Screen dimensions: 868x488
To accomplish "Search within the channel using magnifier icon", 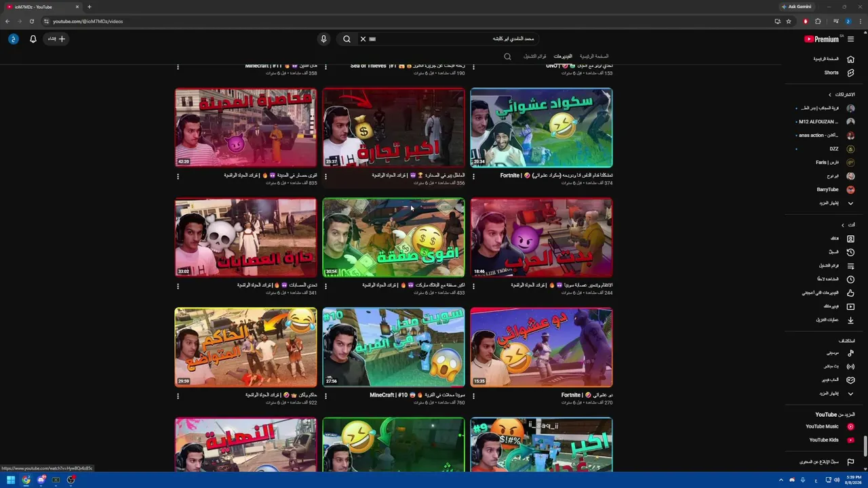I will pos(507,56).
